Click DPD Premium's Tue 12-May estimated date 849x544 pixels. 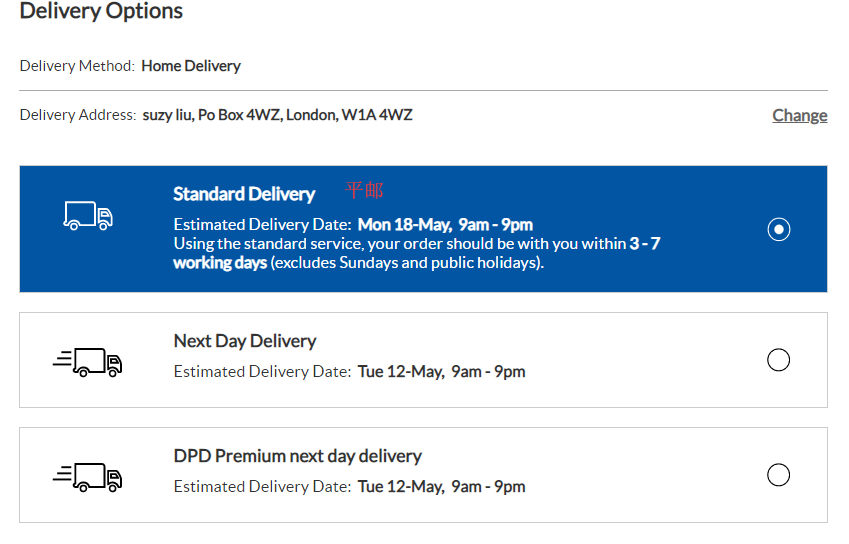(441, 487)
